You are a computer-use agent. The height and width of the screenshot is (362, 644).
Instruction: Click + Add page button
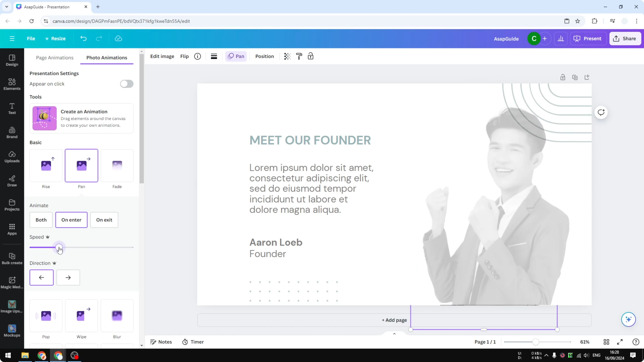394,320
